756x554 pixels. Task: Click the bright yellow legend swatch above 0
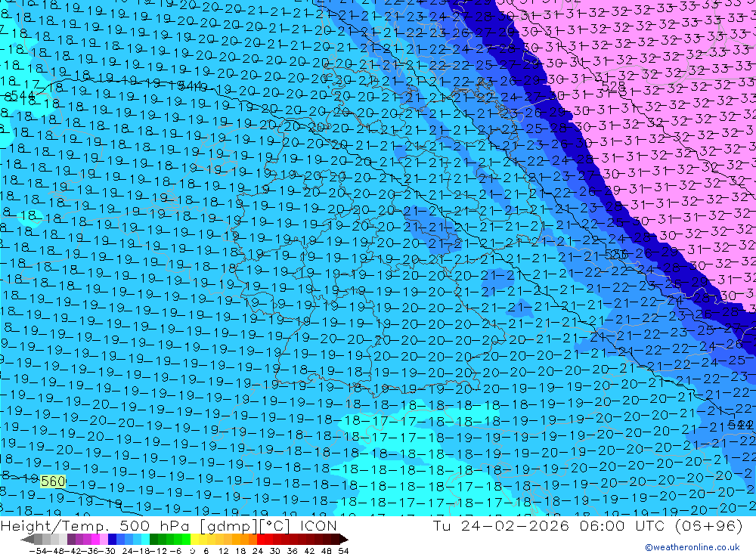[195, 539]
